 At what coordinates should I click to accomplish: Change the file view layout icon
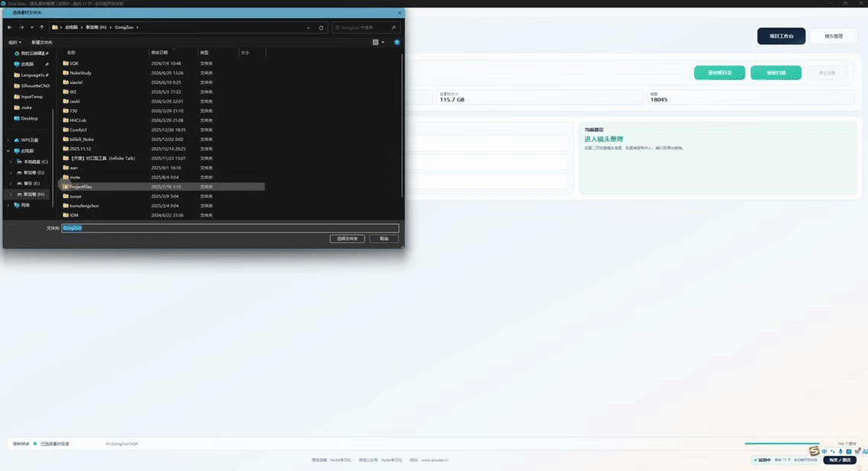coord(375,42)
